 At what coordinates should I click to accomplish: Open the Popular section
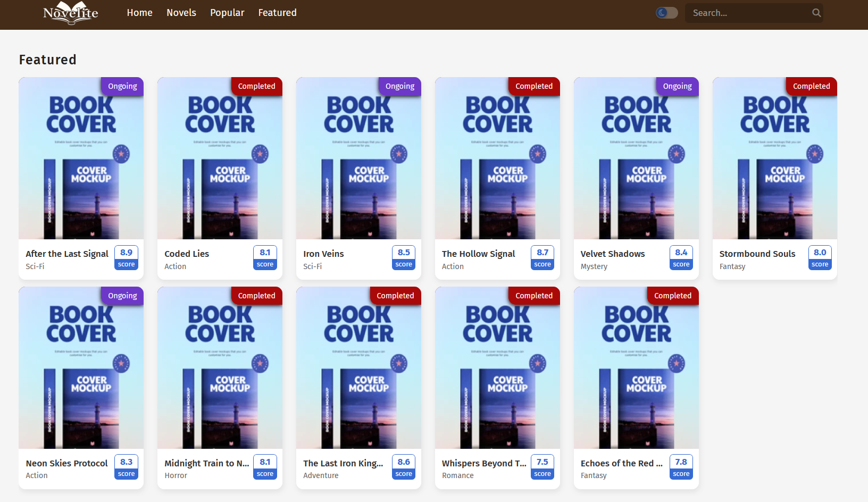[x=227, y=13]
